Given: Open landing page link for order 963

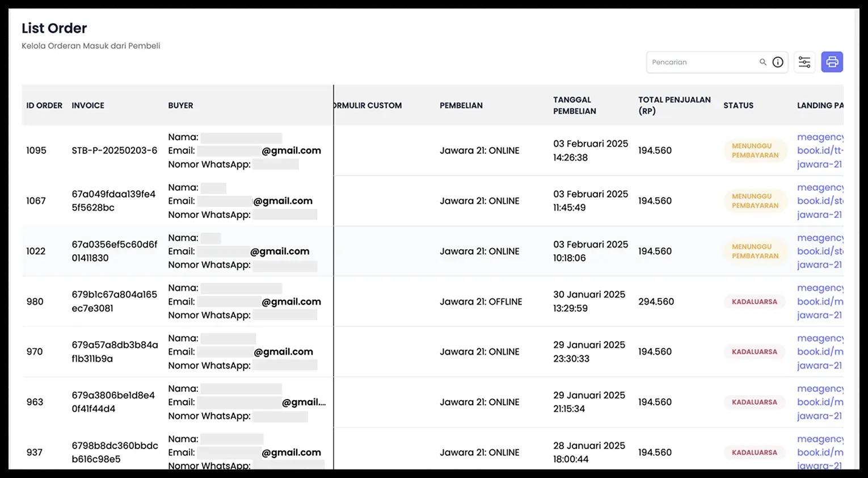Looking at the screenshot, I should (820, 402).
